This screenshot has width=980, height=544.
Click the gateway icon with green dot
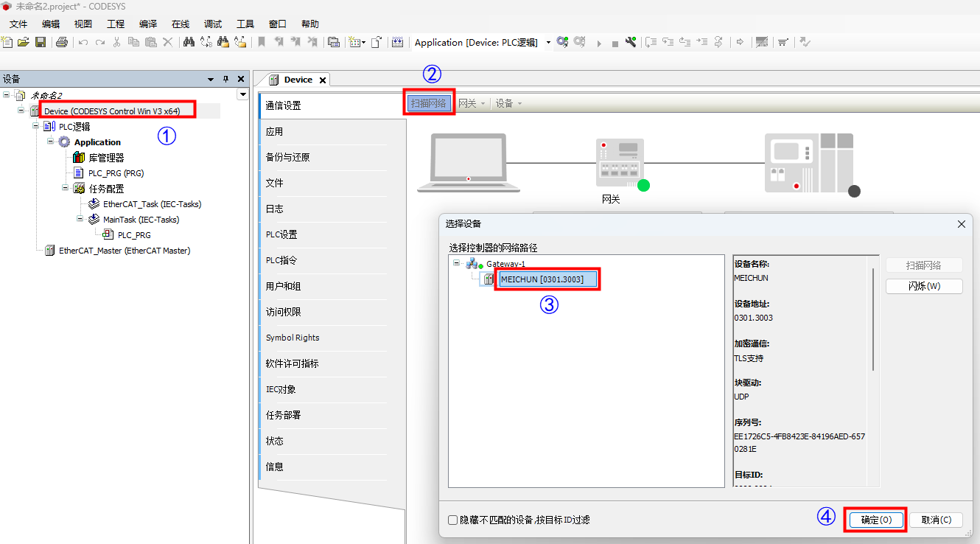620,163
